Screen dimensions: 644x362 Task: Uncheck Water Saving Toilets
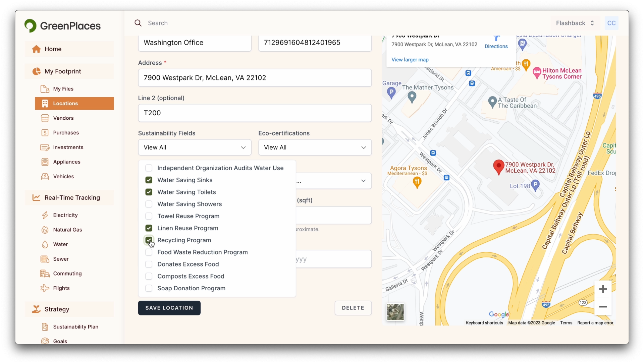(149, 192)
